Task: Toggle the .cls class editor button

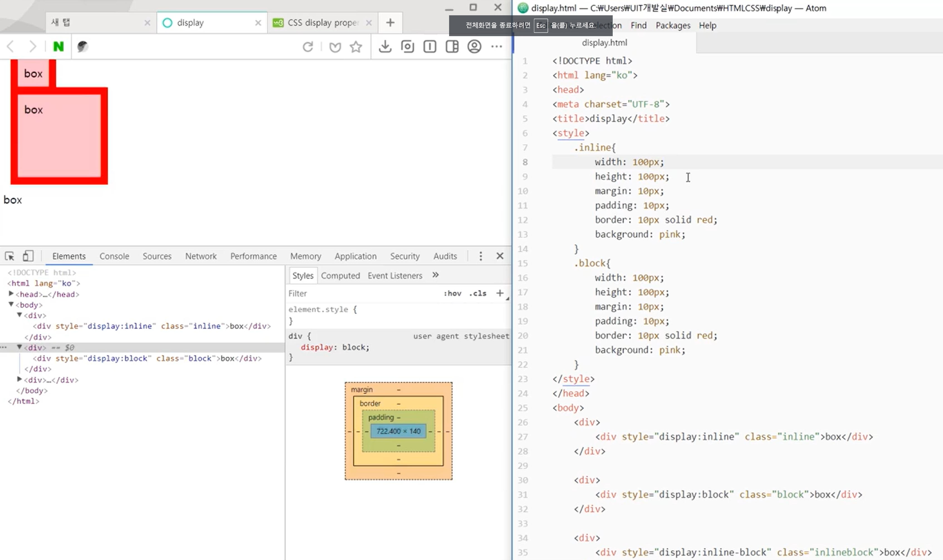Action: 478,294
